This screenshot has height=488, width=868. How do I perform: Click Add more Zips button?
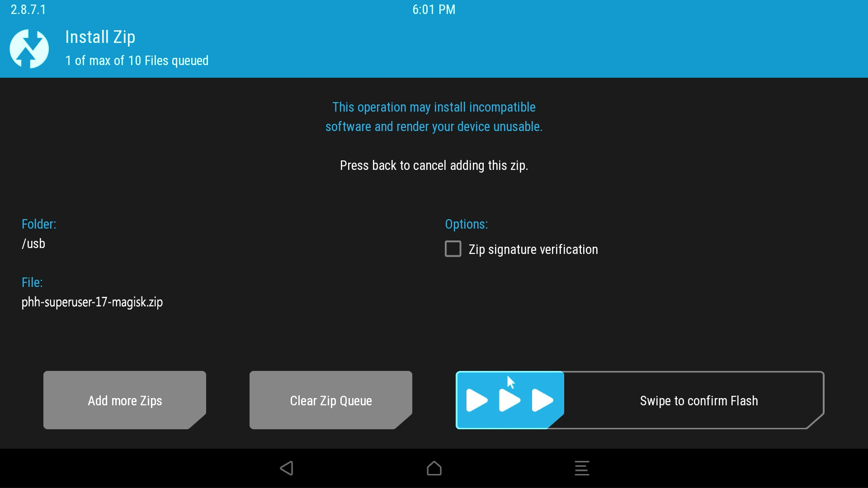pos(125,400)
